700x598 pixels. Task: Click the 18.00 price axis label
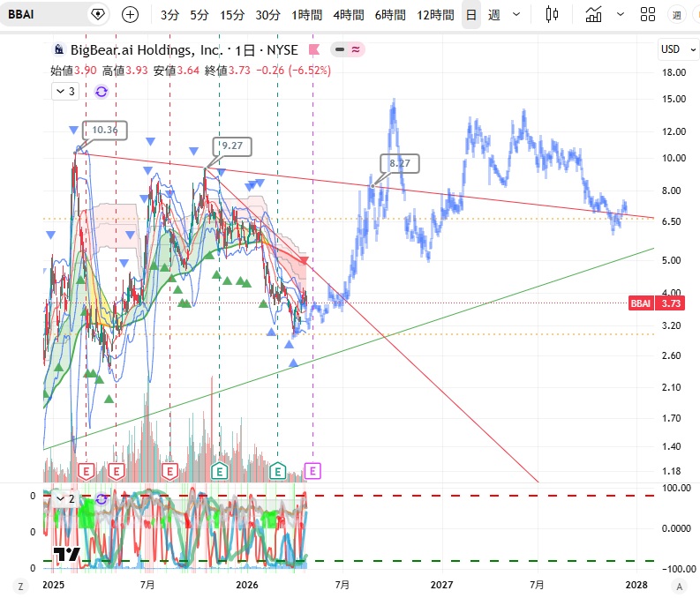point(674,72)
